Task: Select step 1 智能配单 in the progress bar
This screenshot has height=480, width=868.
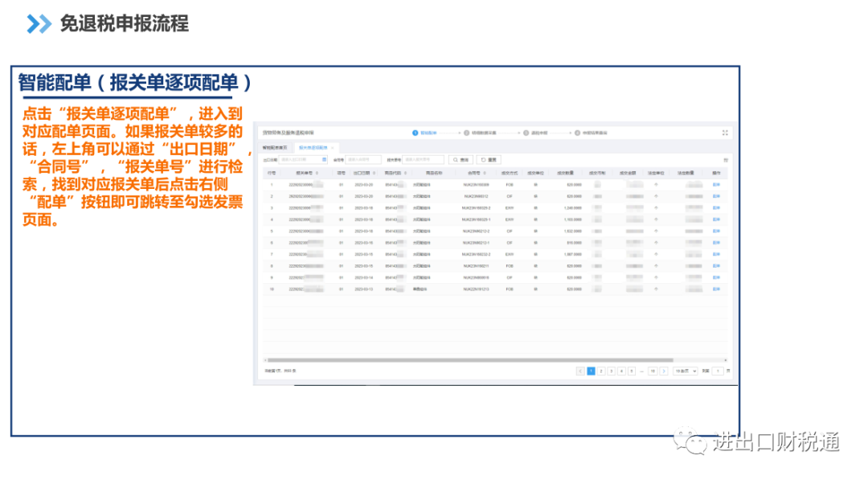Action: [x=424, y=133]
